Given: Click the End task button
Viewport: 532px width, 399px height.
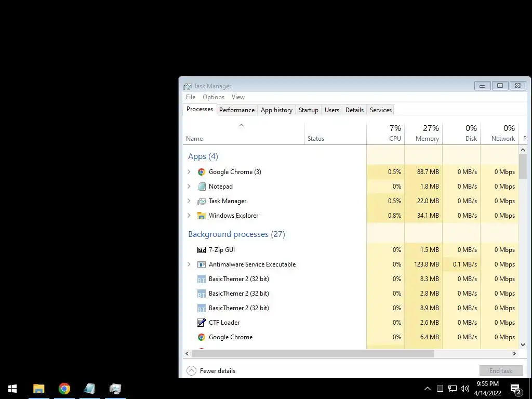Looking at the screenshot, I should pyautogui.click(x=501, y=371).
